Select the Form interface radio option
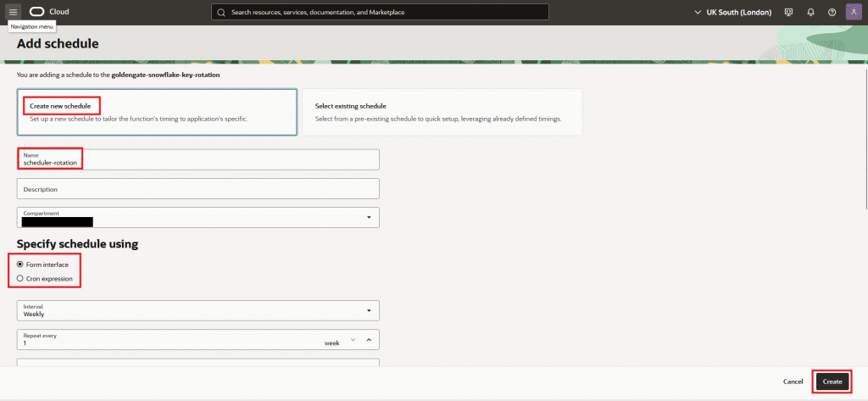868x401 pixels. click(20, 265)
